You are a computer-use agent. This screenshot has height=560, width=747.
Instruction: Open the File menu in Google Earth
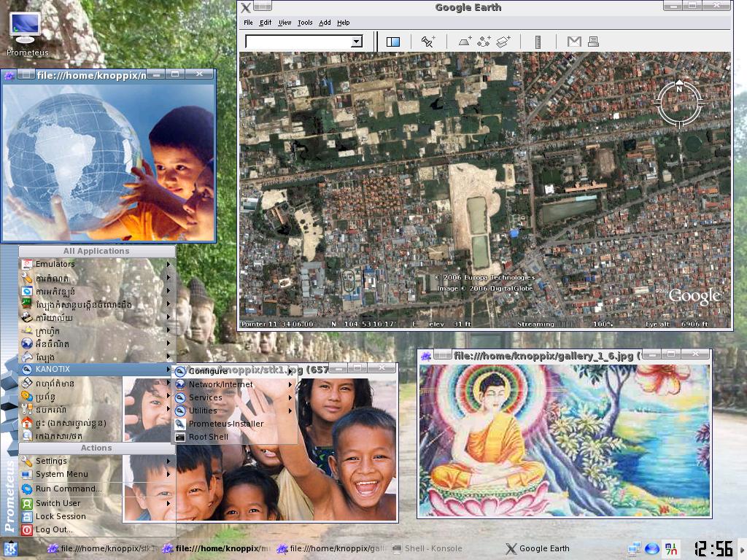click(x=248, y=23)
